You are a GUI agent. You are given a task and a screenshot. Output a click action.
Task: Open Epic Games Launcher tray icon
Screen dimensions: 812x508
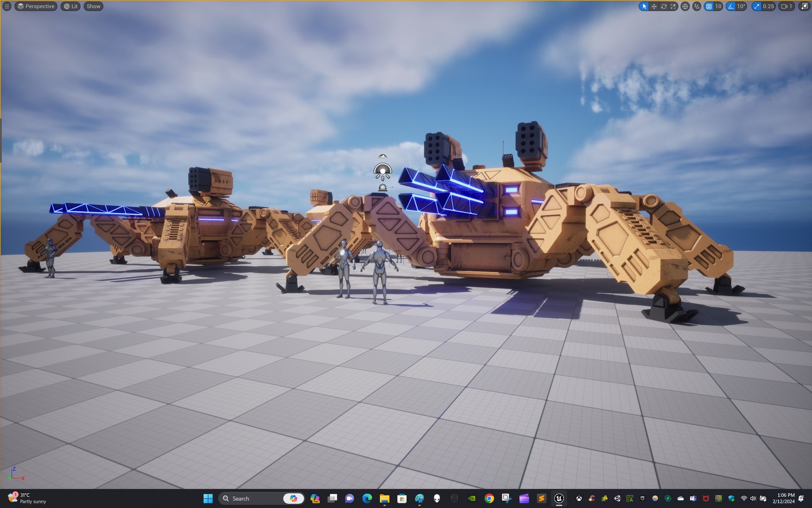click(642, 498)
